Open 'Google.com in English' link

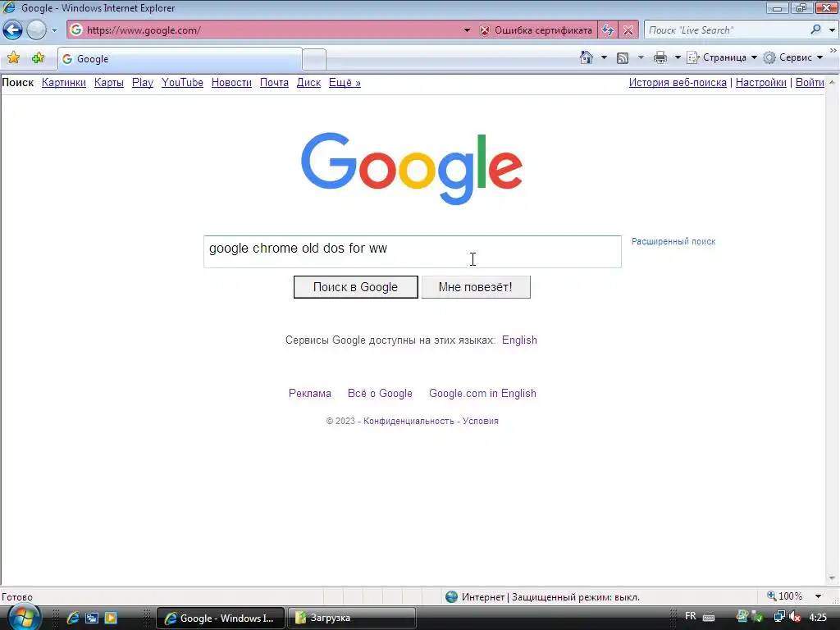482,393
